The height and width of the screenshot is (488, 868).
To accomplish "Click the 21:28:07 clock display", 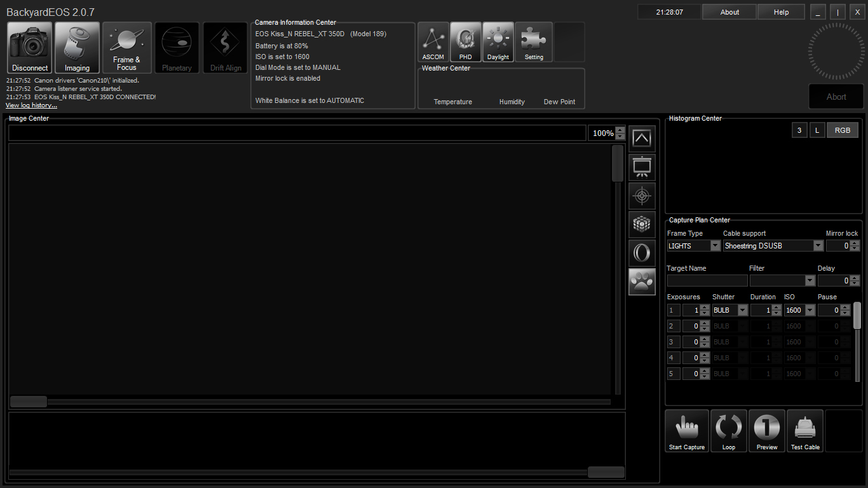I will 670,12.
